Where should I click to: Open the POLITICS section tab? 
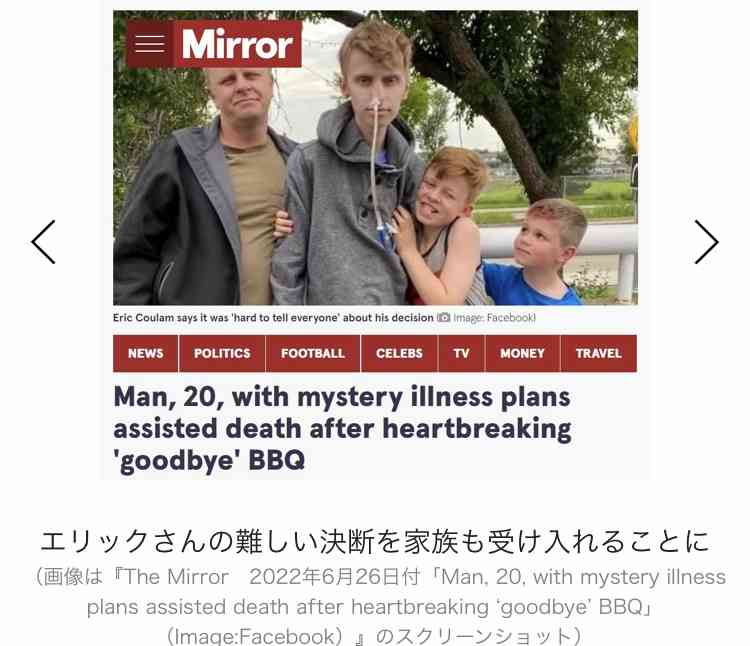pos(222,353)
